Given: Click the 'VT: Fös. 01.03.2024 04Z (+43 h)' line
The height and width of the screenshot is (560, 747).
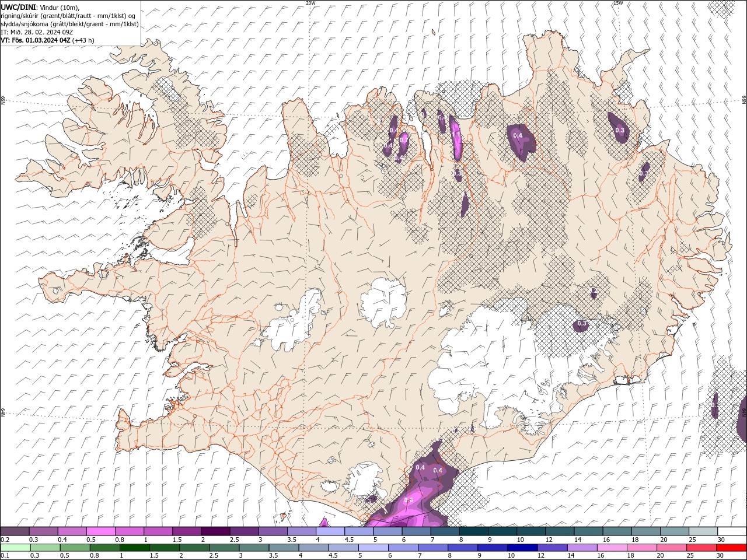Looking at the screenshot, I should point(48,40).
